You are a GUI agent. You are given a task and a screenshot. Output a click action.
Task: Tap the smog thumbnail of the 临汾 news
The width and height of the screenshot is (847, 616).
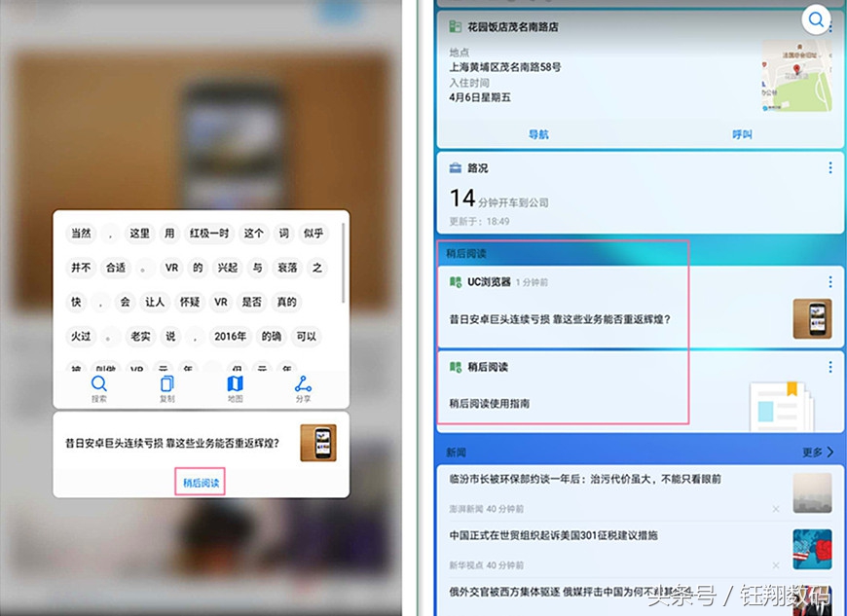tap(812, 493)
